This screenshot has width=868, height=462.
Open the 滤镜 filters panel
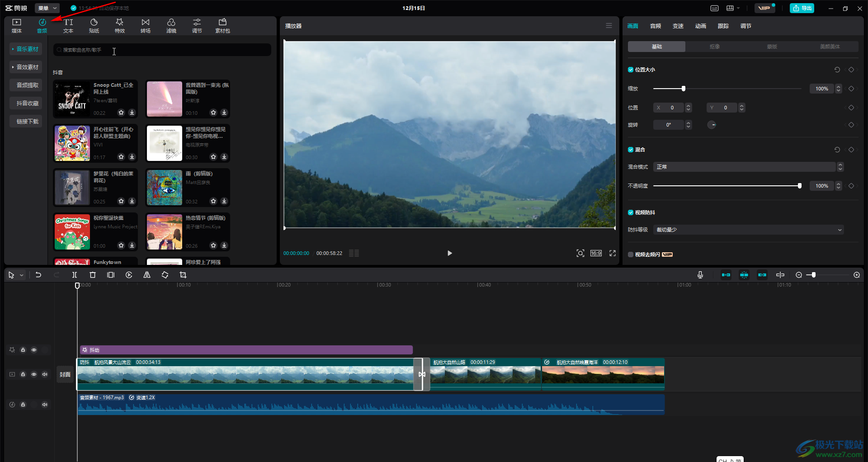(x=171, y=26)
